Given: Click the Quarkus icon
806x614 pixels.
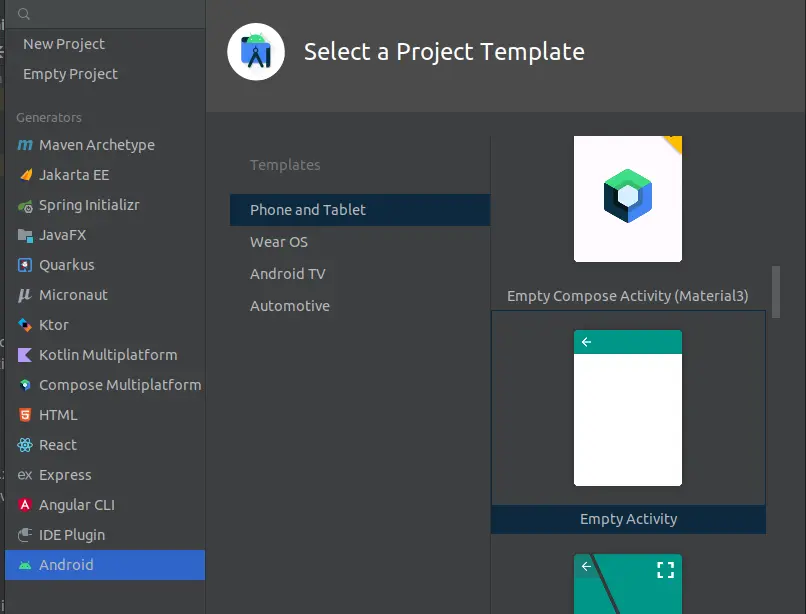Looking at the screenshot, I should coord(25,265).
